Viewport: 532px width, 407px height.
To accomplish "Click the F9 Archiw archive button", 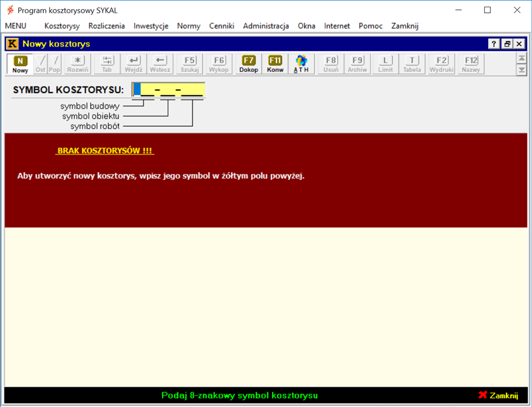I will [357, 64].
